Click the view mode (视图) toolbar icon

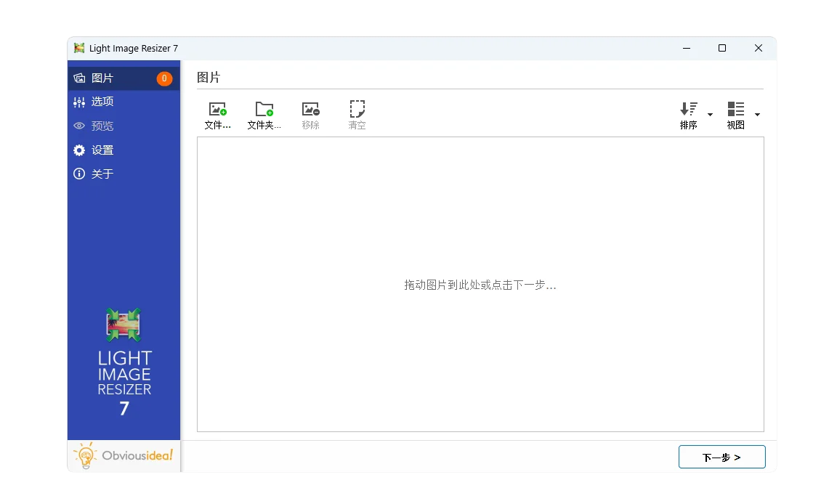(x=735, y=110)
